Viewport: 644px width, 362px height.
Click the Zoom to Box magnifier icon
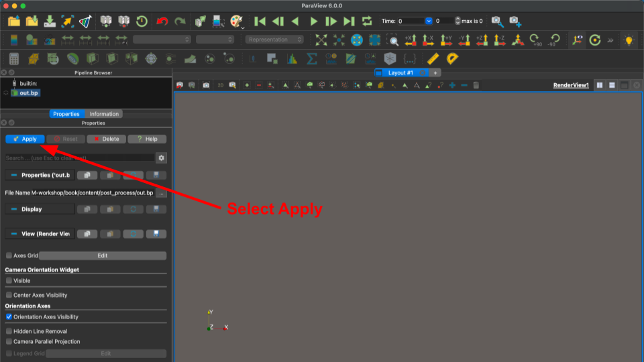point(392,40)
